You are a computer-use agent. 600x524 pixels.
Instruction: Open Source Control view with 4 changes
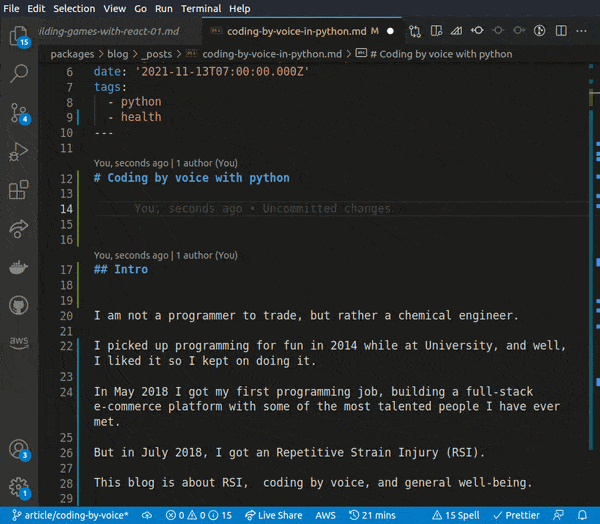(x=18, y=112)
